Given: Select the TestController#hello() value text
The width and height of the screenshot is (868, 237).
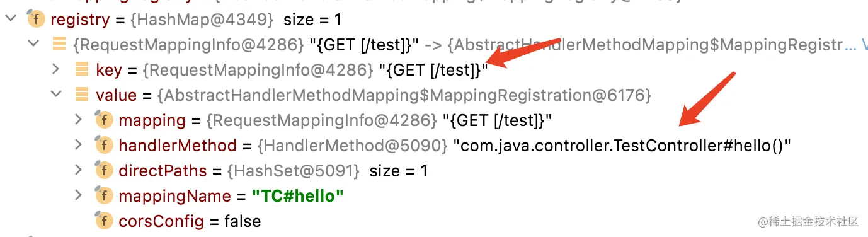Looking at the screenshot, I should point(622,146).
